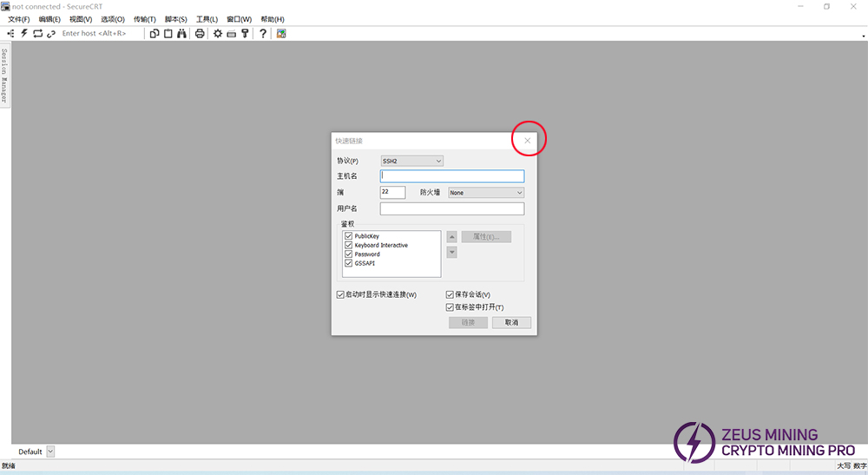Viewport: 868px width, 475px height.
Task: Click the 取消 button in the dialog
Action: coord(511,322)
